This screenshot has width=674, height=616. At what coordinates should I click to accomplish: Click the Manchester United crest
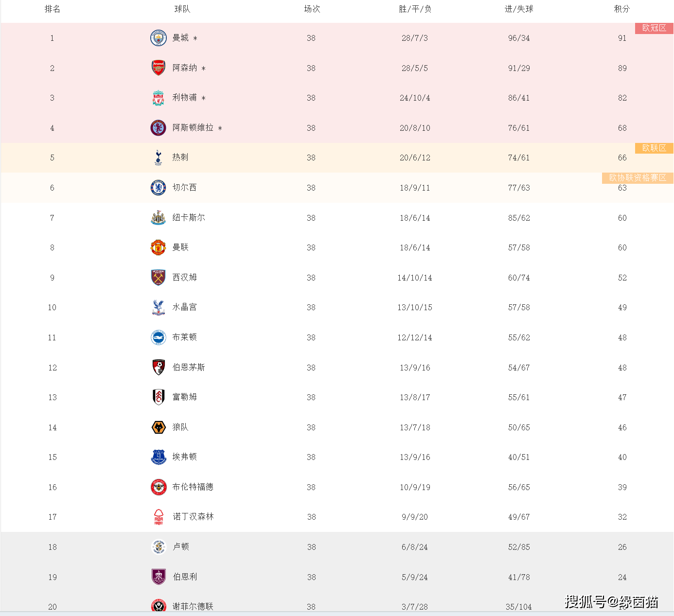point(159,247)
